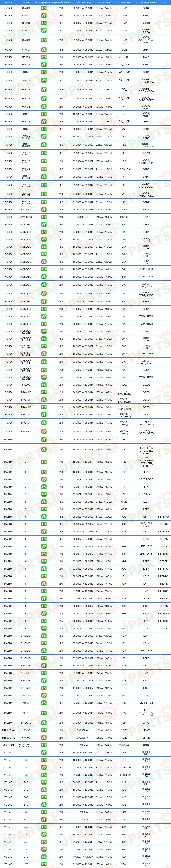This screenshot has width=171, height=868.
Task: Click the 09.2007 -> 06.2015 production date cell
Action: click(x=83, y=210)
